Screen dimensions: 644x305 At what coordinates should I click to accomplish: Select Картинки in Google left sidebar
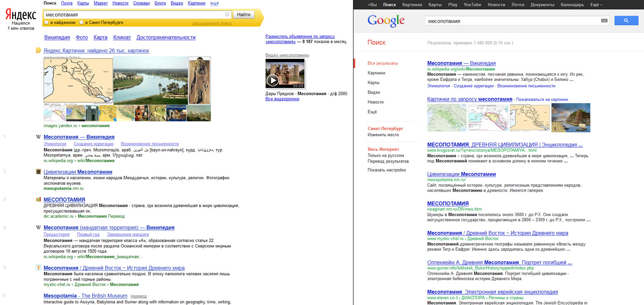click(376, 73)
